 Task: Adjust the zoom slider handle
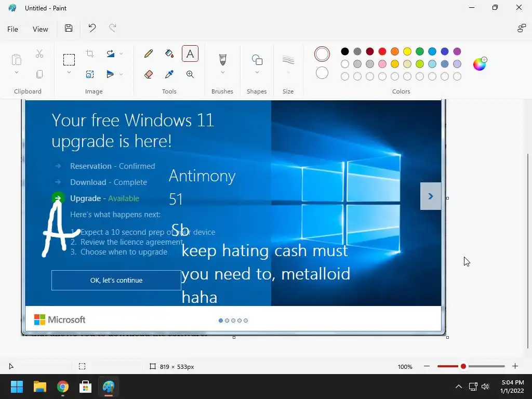click(463, 366)
